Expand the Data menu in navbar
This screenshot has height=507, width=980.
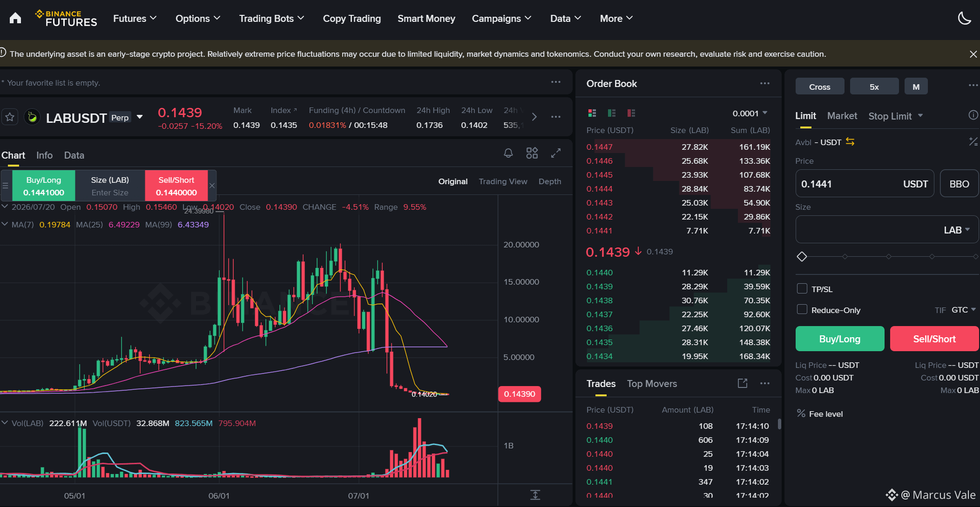[566, 18]
